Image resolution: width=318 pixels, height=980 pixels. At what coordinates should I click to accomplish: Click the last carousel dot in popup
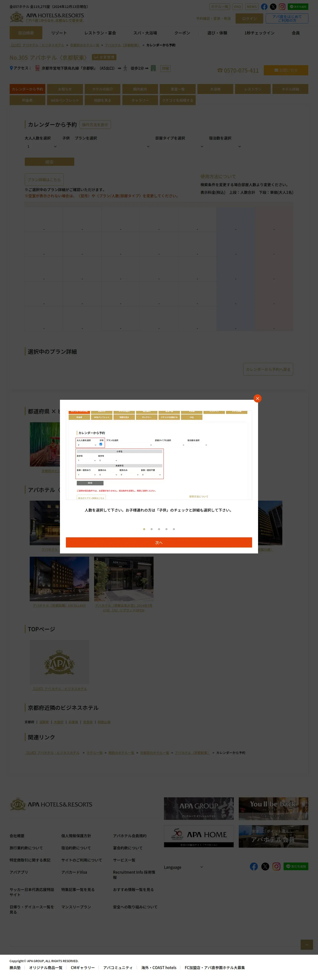(174, 529)
